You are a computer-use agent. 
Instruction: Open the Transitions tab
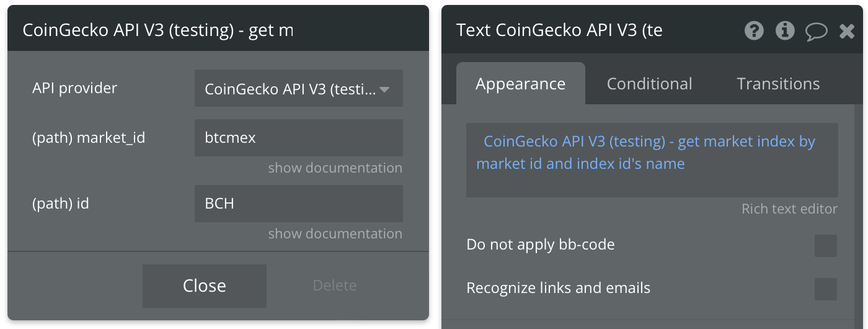coord(778,84)
